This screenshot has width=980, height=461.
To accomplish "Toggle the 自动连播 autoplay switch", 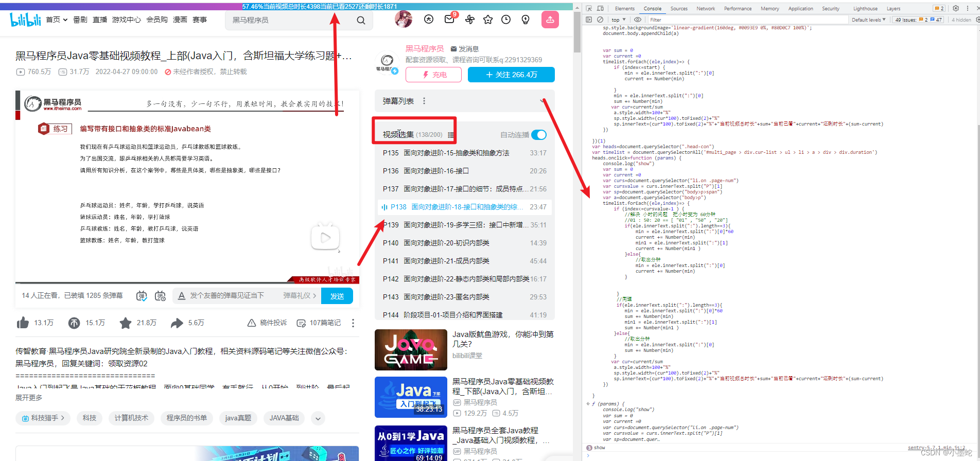I will tap(539, 135).
